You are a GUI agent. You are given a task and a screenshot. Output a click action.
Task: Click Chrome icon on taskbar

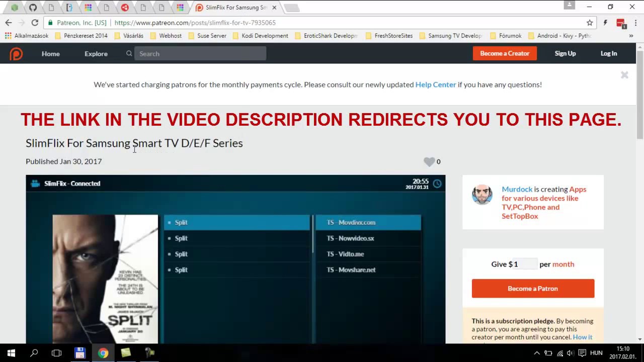pos(103,353)
